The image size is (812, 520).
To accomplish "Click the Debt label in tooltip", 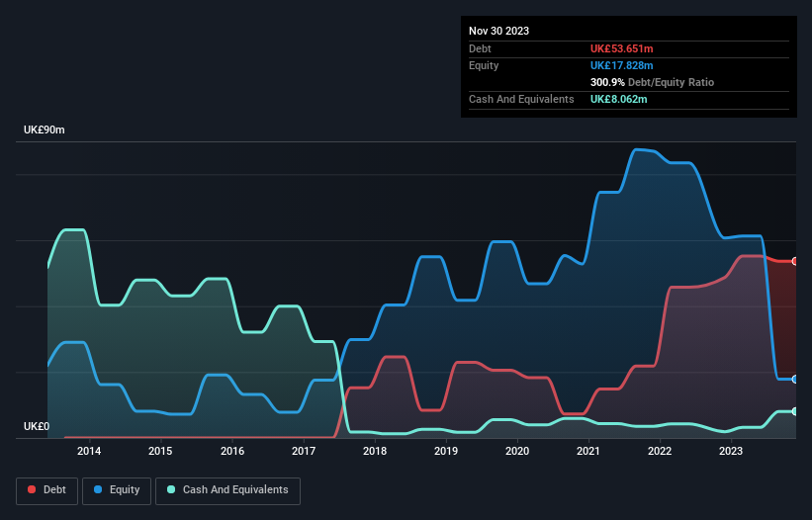I will (x=480, y=48).
